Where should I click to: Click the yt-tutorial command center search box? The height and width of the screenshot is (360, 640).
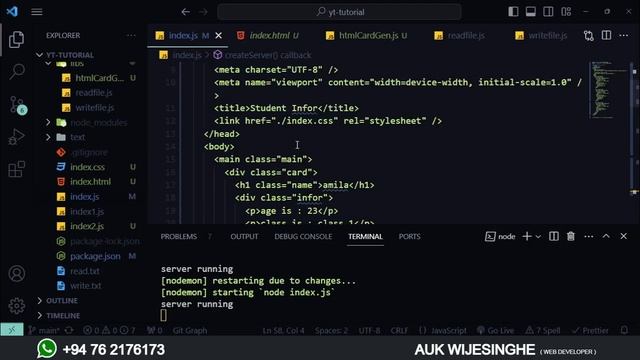[339, 12]
